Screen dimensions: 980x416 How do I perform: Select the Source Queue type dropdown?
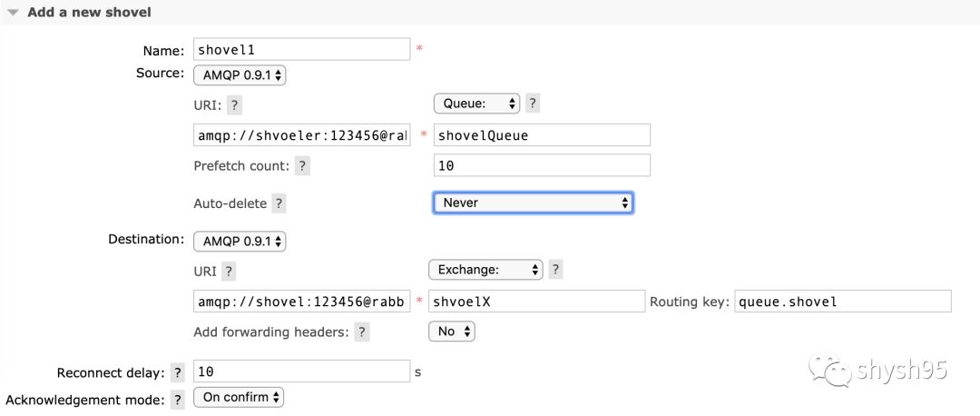click(x=476, y=104)
